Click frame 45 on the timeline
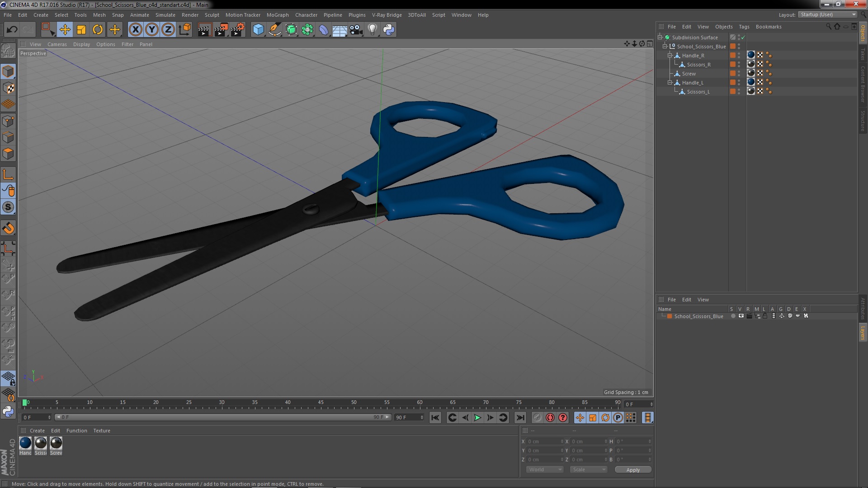The width and height of the screenshot is (868, 488). (321, 403)
